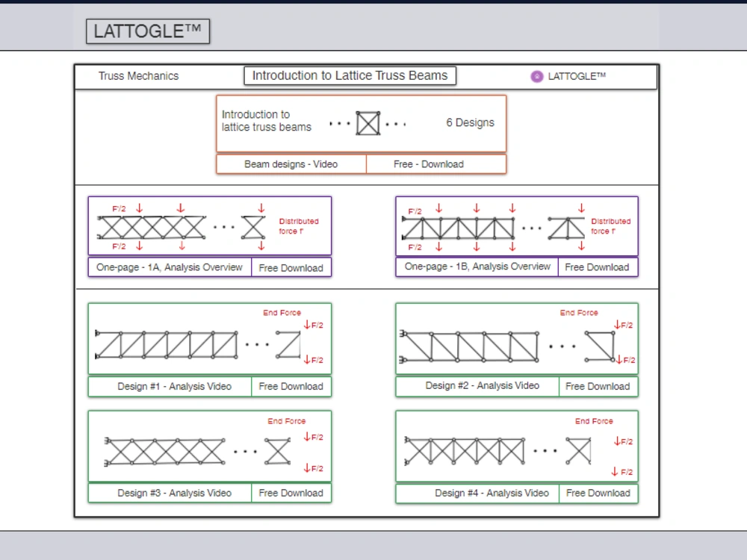Click Free Download for One-page 1B
747x560 pixels.
click(x=598, y=267)
